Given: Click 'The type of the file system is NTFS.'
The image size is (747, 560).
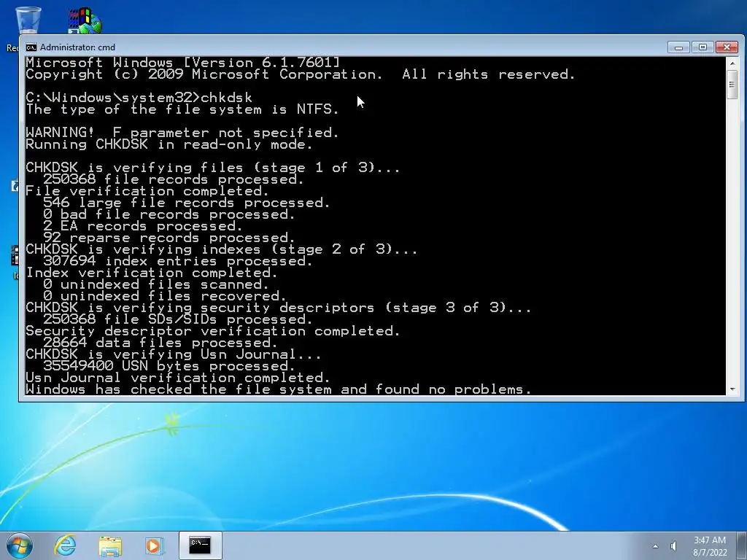Looking at the screenshot, I should pyautogui.click(x=182, y=109).
